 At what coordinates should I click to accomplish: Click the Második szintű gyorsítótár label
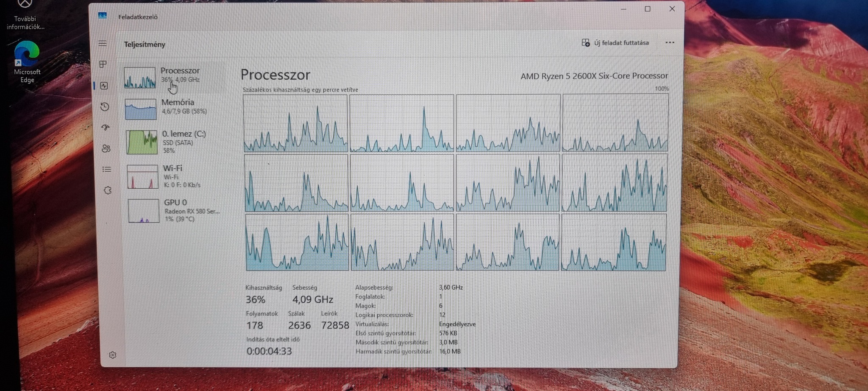tap(392, 342)
